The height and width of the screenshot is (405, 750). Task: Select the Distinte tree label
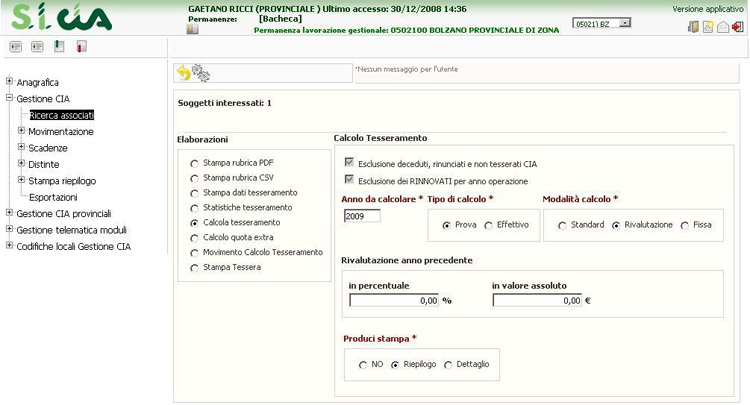(x=44, y=164)
